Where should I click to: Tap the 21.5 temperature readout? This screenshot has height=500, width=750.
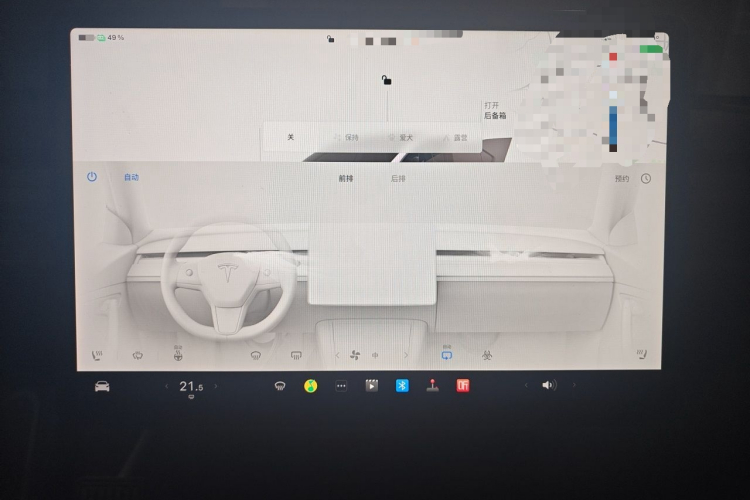point(191,387)
